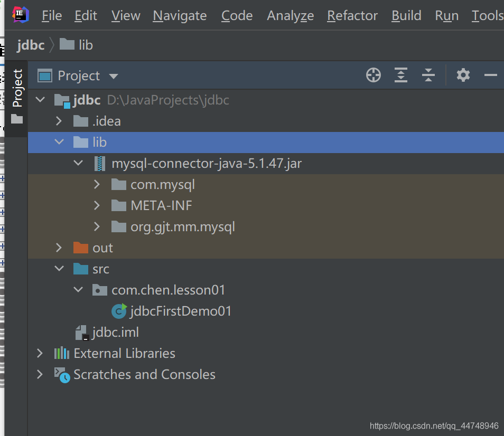Select the External Libraries label

124,353
